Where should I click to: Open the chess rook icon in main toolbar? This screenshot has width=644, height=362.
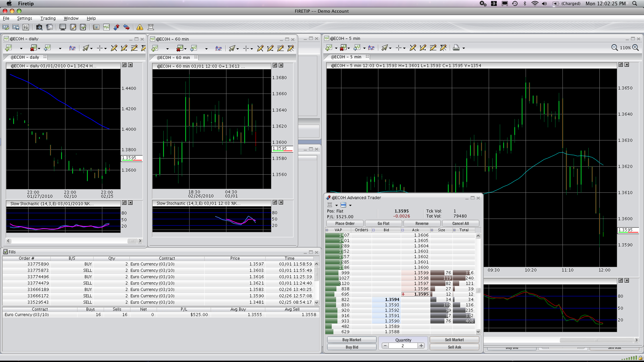pyautogui.click(x=151, y=27)
